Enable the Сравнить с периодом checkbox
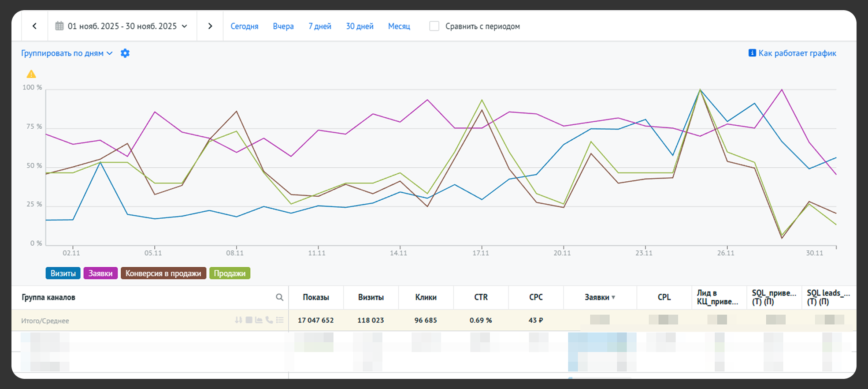Screen dimensions: 868x389 pyautogui.click(x=434, y=26)
